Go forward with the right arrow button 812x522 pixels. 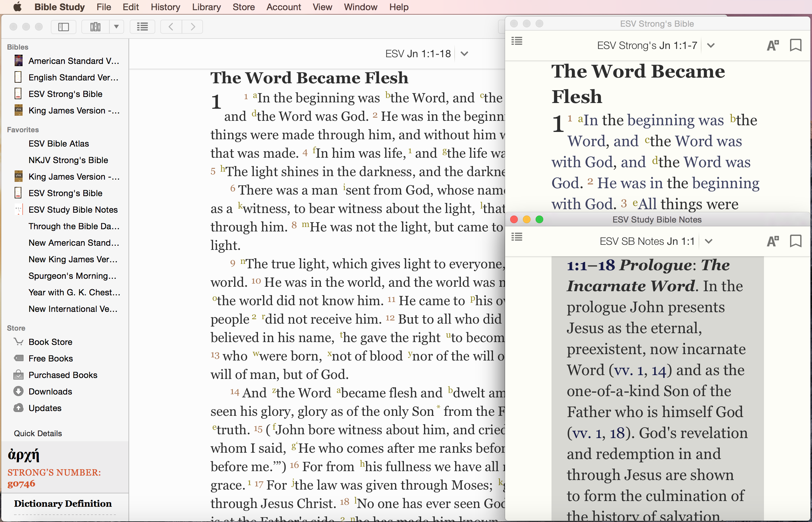(192, 27)
